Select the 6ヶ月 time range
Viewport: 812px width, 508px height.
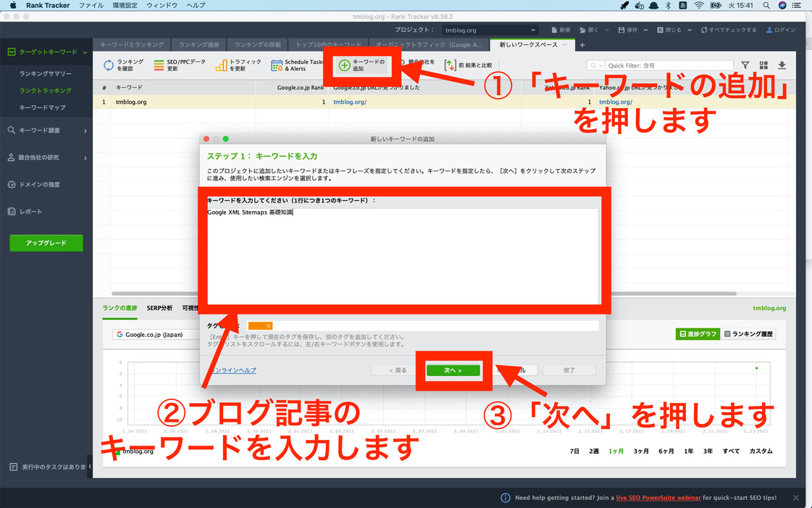click(666, 451)
